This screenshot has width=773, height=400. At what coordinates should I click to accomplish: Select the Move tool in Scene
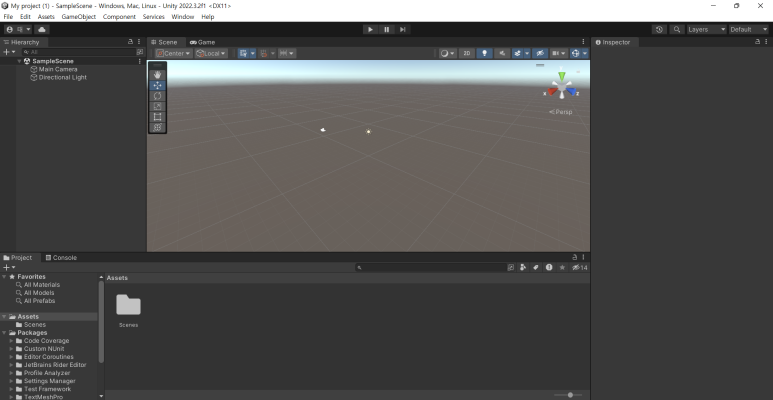click(x=157, y=85)
